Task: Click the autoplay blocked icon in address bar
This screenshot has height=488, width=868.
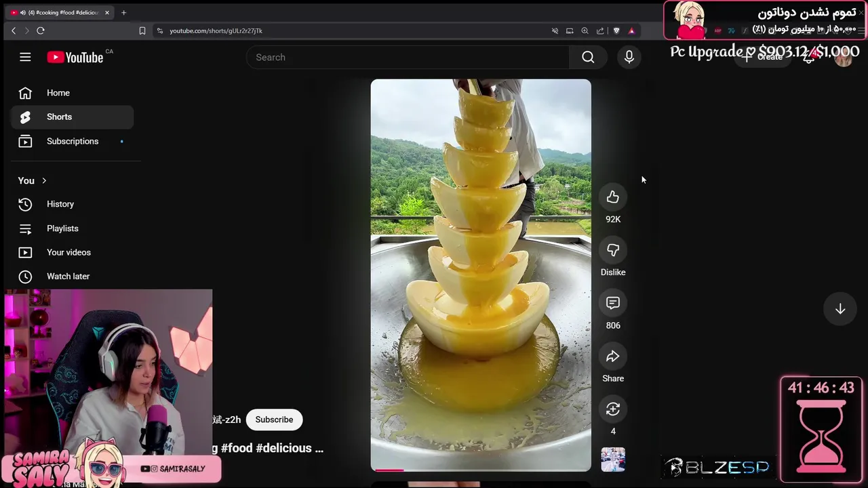Action: tap(555, 30)
